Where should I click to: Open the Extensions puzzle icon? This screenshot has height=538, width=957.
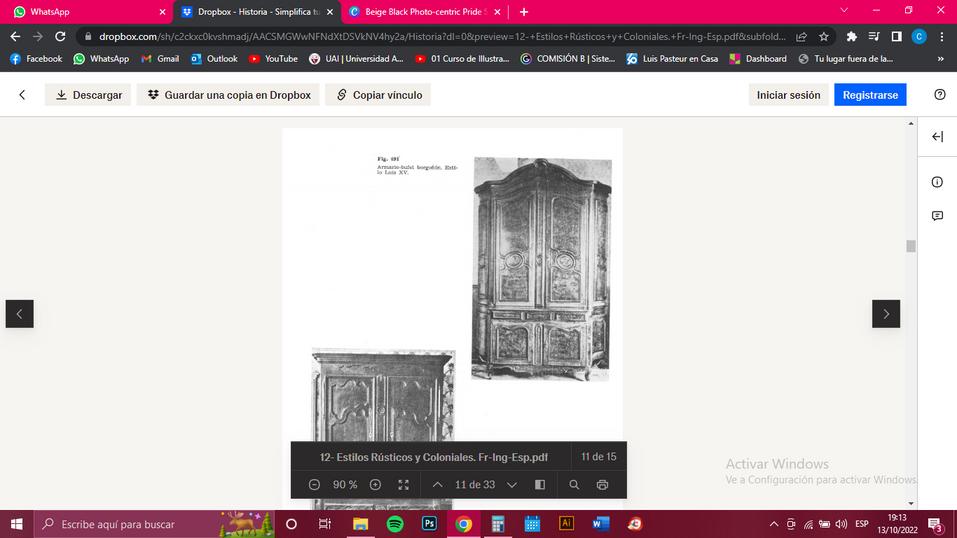tap(851, 37)
